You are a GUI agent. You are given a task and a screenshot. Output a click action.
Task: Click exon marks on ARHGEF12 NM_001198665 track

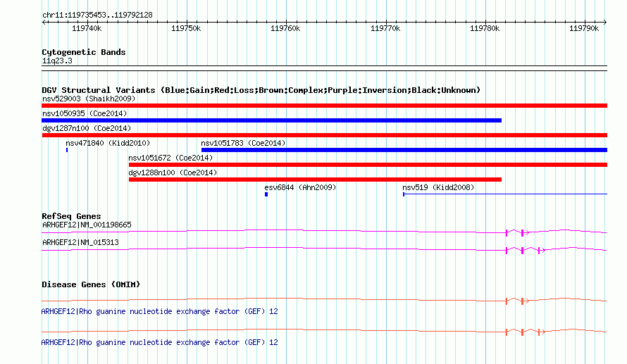click(x=517, y=232)
